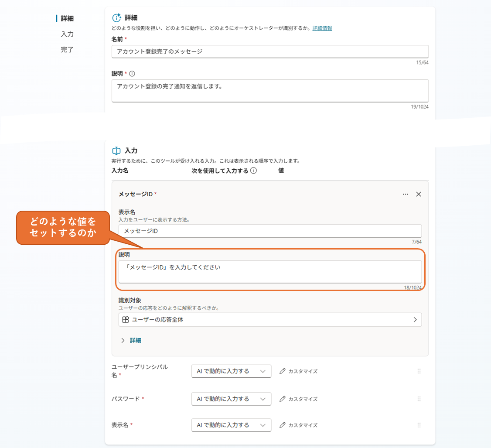Open fill dropdown for ユーザープリンシパル名

231,371
